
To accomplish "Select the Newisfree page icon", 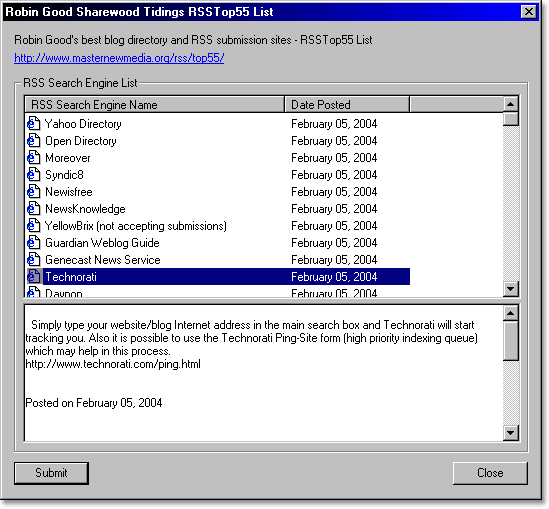I will point(33,192).
